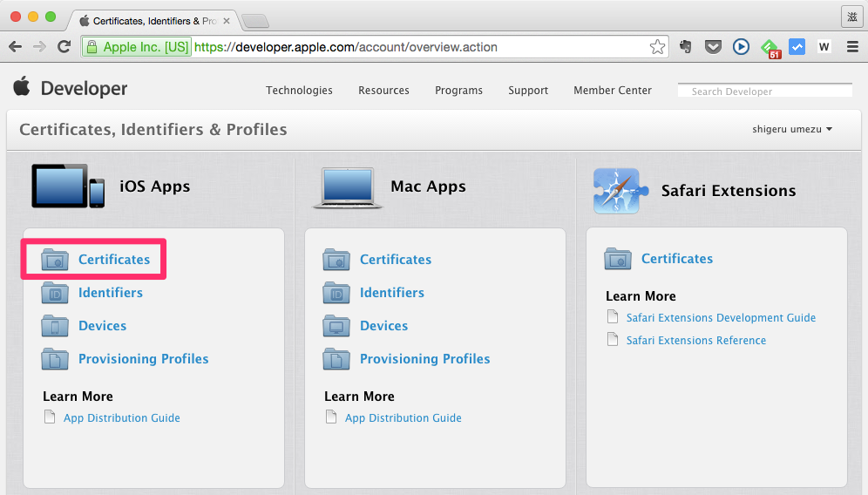Open the green extension with 61 badge

770,48
